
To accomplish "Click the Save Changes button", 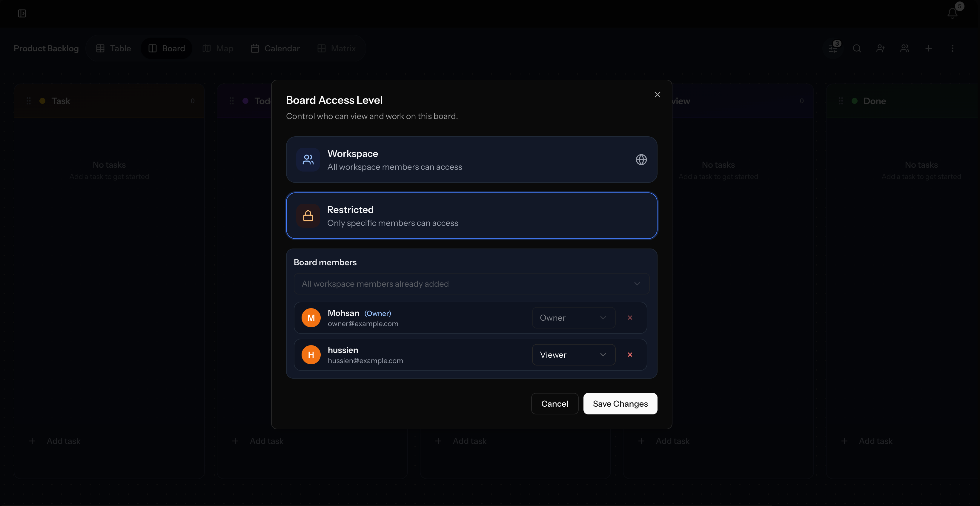I will tap(620, 404).
